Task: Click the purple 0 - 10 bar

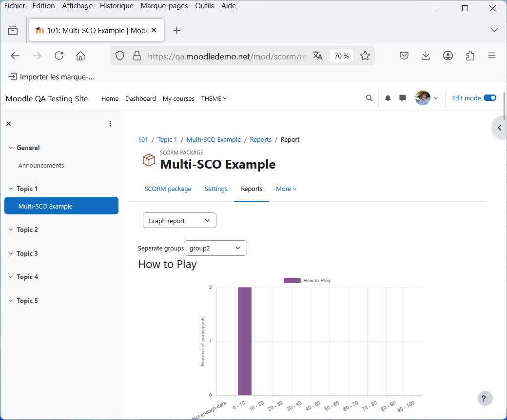Action: click(x=245, y=341)
